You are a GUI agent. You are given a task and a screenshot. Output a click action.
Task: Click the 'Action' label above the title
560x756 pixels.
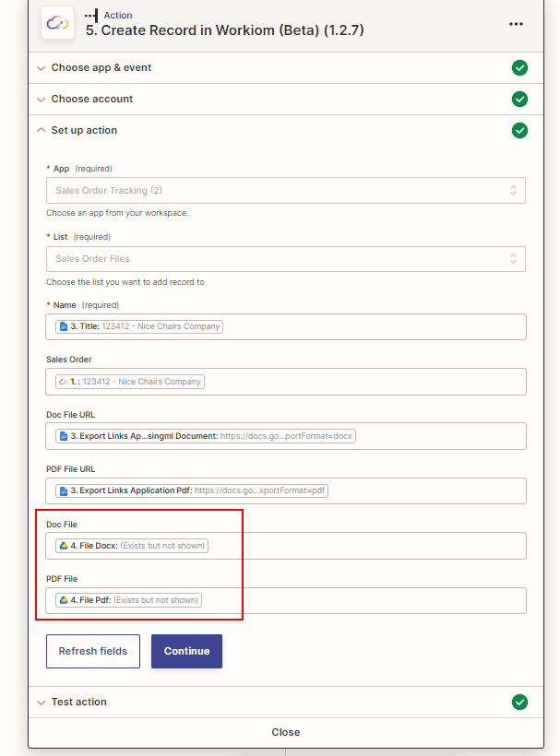click(x=118, y=16)
